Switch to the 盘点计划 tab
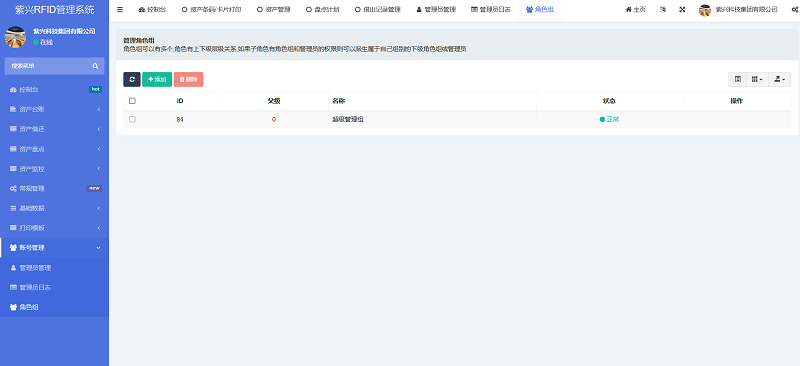This screenshot has height=366, width=800. pos(322,9)
